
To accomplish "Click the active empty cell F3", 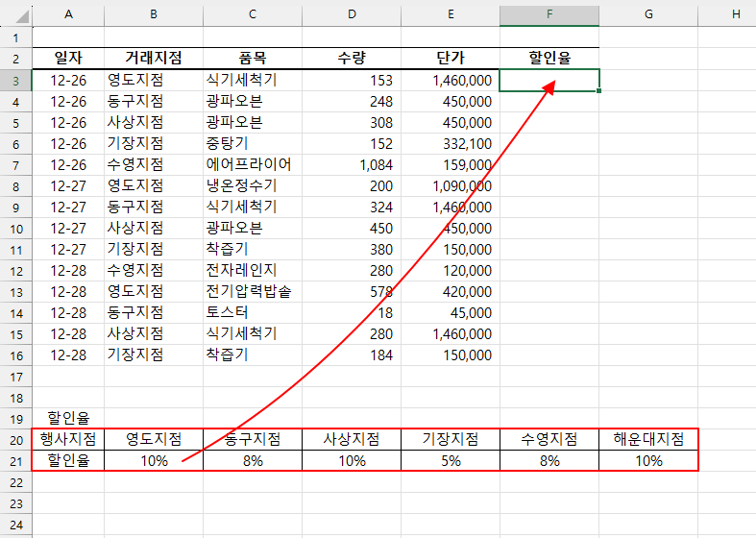I will click(x=549, y=80).
